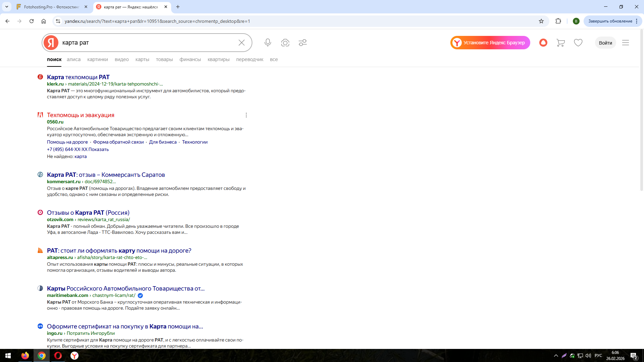The image size is (644, 362).
Task: Open 'РАТ: стоит ли оформлять карту' result
Action: [119, 251]
